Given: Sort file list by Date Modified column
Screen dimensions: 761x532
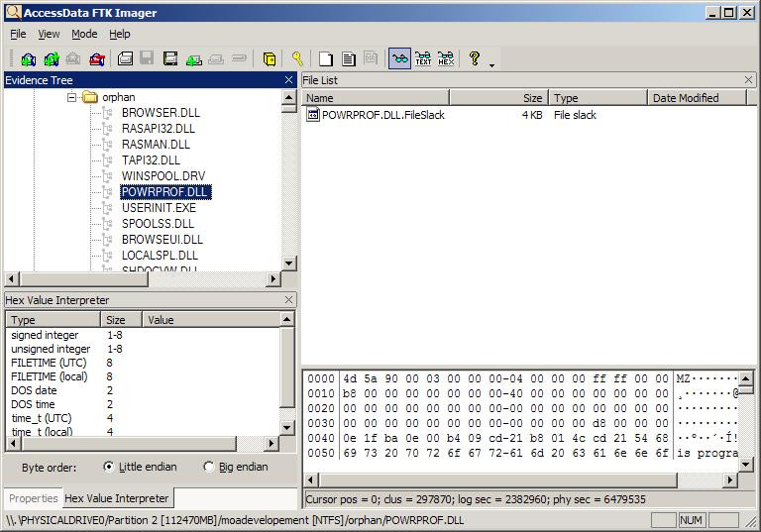Looking at the screenshot, I should (x=697, y=98).
